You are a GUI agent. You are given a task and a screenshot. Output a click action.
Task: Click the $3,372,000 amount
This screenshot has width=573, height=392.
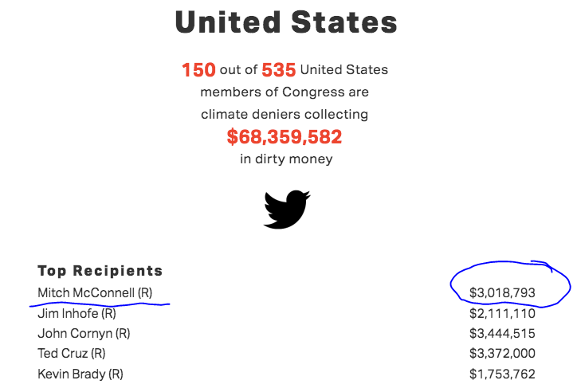502,353
